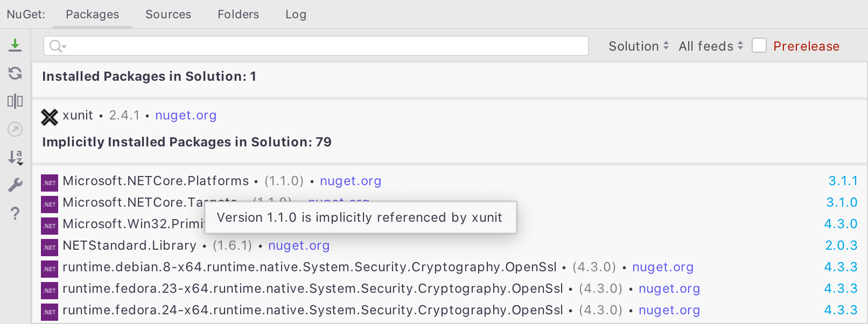Click the Microsoft.NETCore.Targets package icon
868x324 pixels.
(50, 205)
